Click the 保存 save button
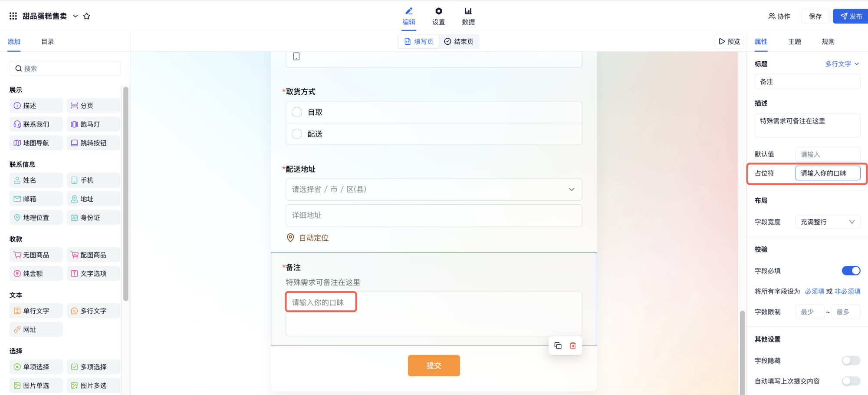Viewport: 868px width, 395px height. click(815, 16)
